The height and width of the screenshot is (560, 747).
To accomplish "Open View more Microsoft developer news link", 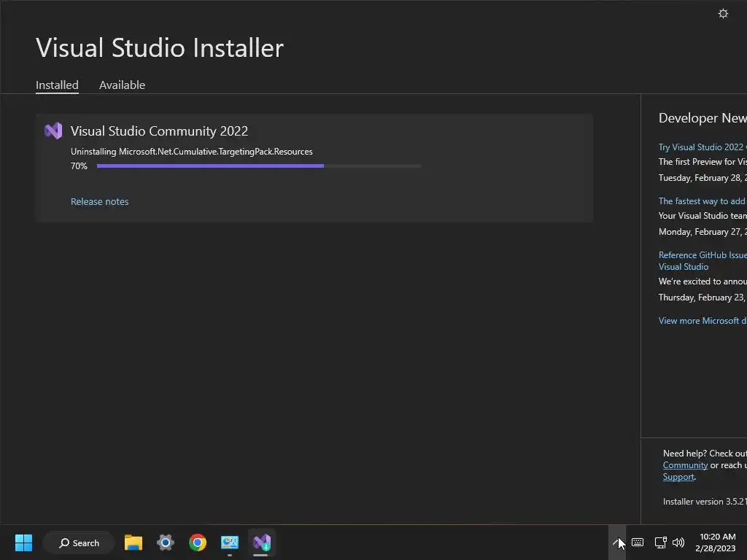I will pos(703,321).
